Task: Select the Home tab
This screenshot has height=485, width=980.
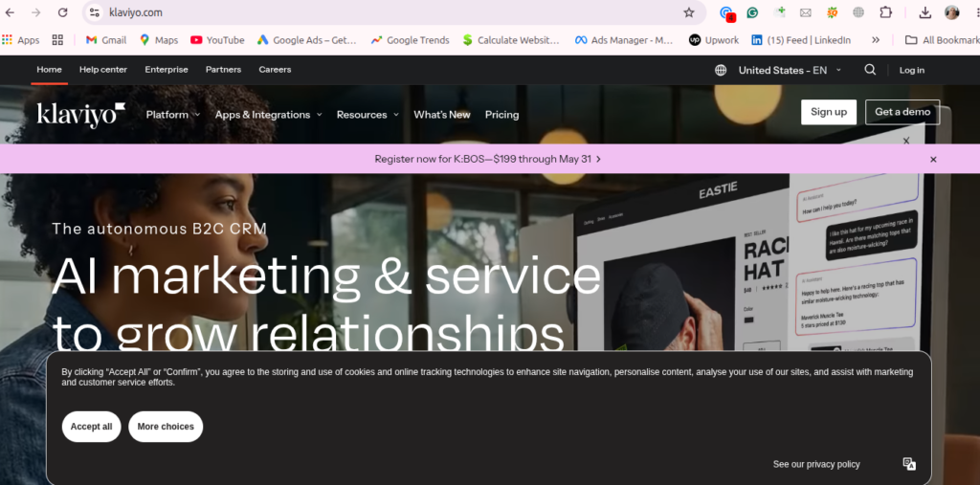Action: click(50, 70)
